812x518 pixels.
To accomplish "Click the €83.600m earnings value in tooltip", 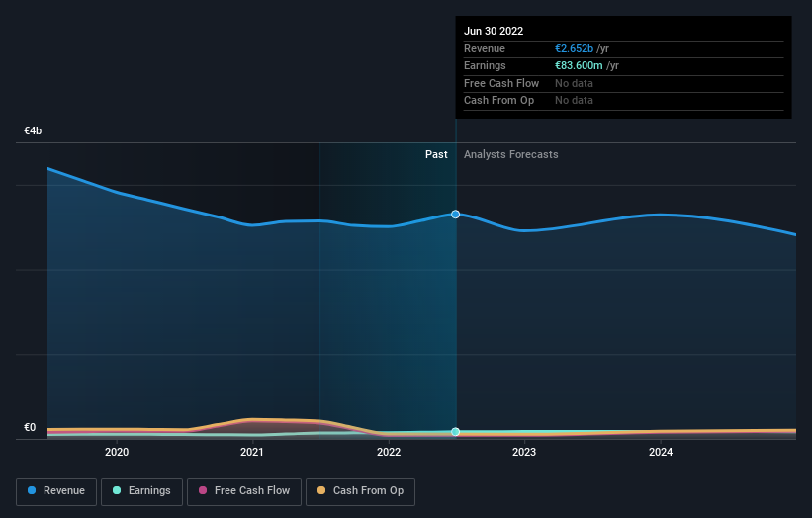I will point(579,65).
